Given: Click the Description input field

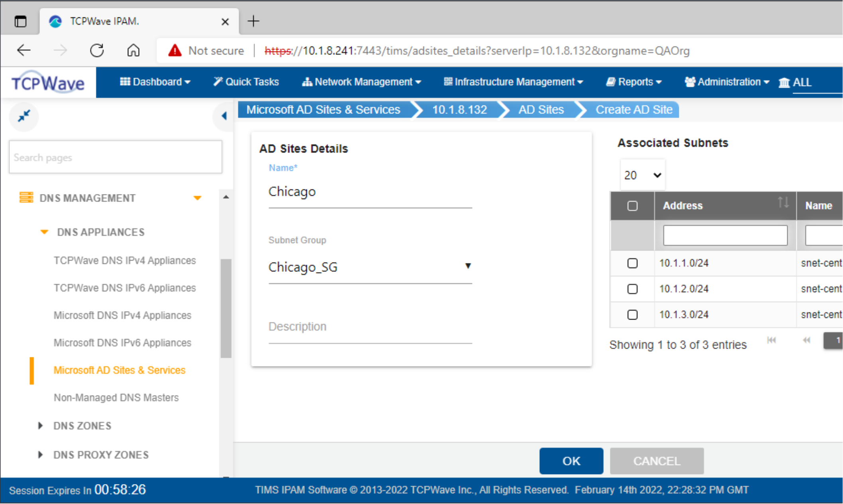Looking at the screenshot, I should tap(370, 327).
